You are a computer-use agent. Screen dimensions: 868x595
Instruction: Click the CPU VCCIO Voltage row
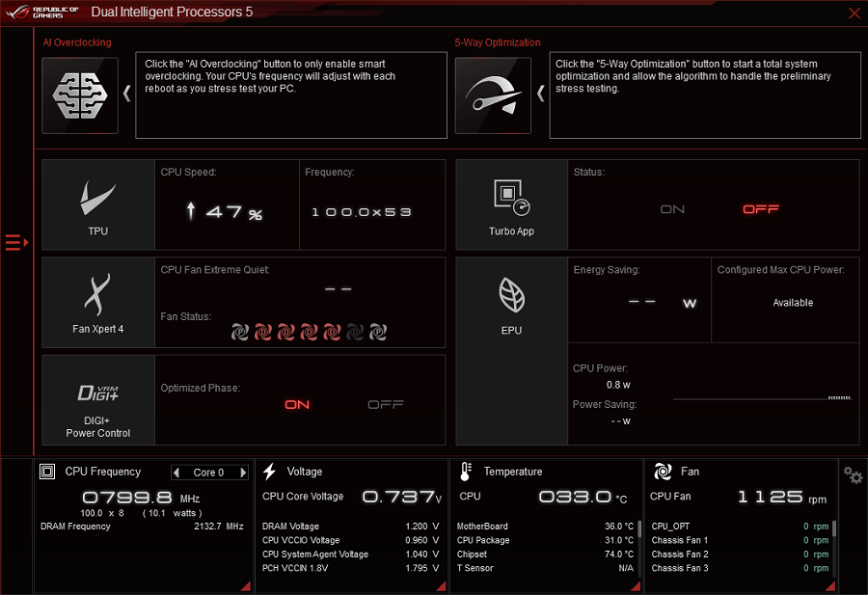point(350,540)
